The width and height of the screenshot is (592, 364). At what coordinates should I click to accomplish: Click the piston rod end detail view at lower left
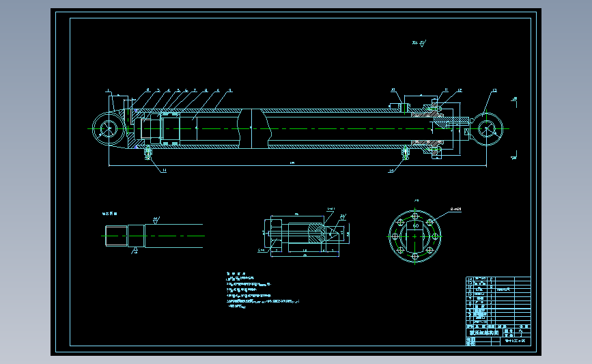point(154,236)
